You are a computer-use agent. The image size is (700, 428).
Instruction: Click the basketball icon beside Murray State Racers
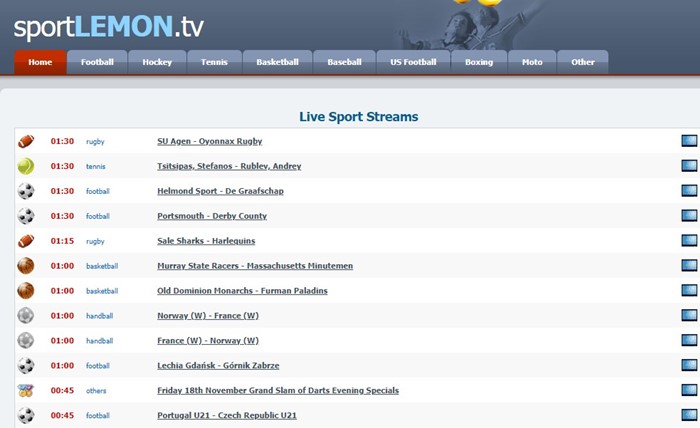pos(26,266)
